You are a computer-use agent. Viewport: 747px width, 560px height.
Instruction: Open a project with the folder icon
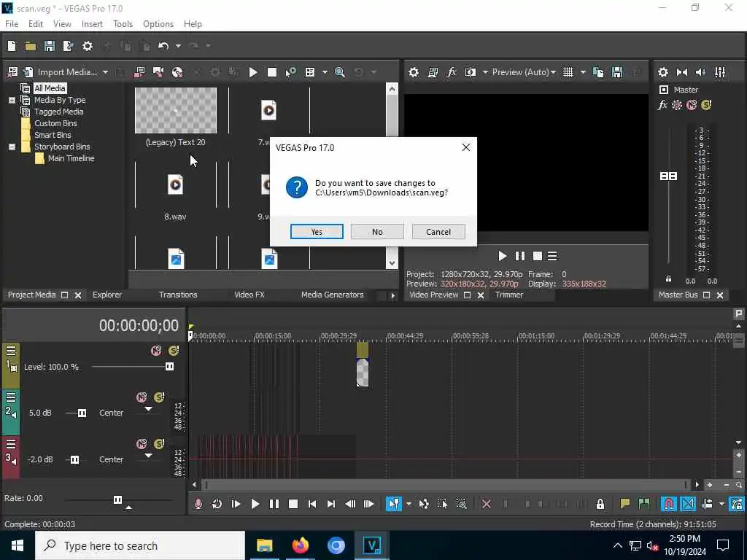pyautogui.click(x=31, y=46)
